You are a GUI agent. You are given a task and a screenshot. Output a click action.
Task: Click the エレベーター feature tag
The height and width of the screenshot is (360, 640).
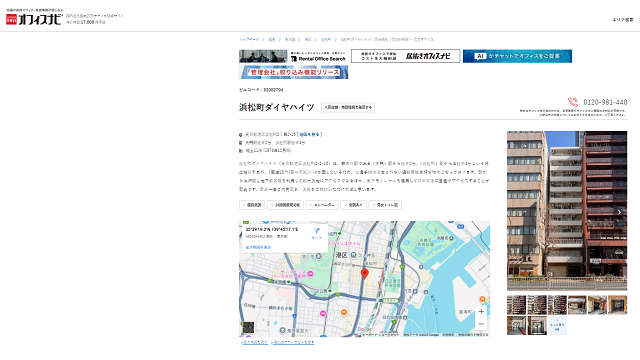[322, 205]
